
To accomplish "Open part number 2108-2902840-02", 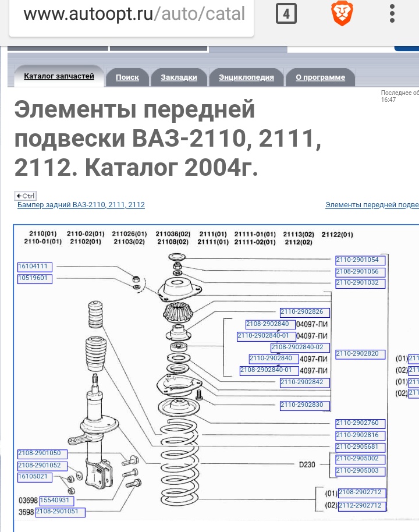I will [300, 347].
